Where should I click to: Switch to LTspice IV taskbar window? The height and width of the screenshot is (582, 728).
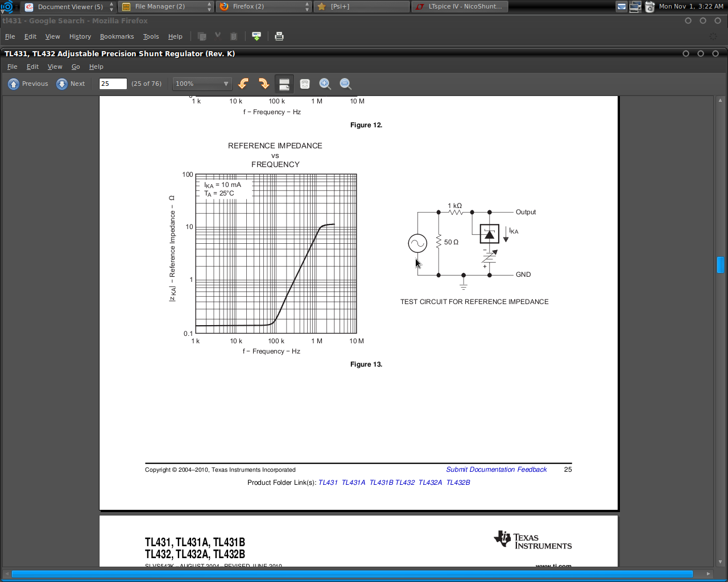pos(460,6)
